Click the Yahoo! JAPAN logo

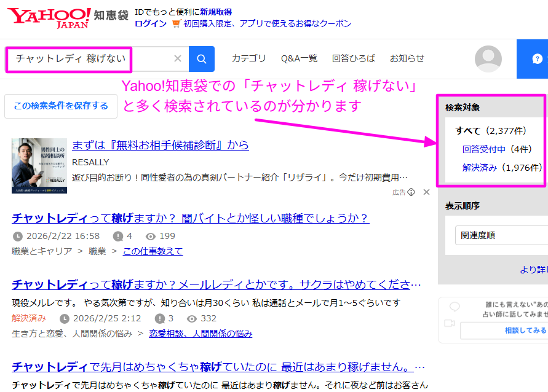(x=49, y=18)
